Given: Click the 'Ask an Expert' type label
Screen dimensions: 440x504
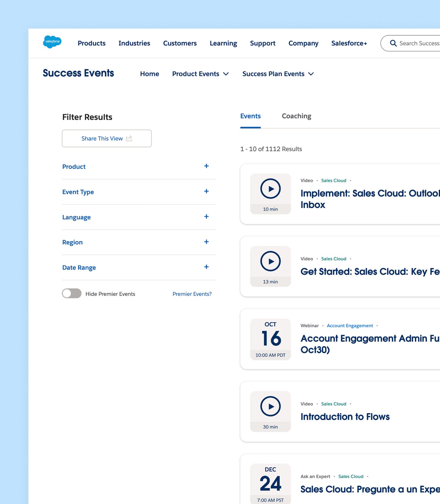Looking at the screenshot, I should [x=315, y=476].
